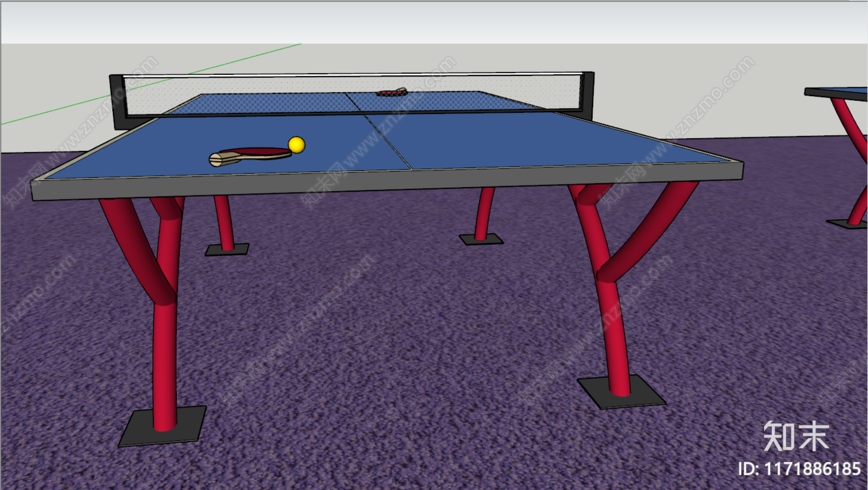Click the back-left leg's black base plate
Image resolution: width=868 pixels, height=490 pixels.
coord(227,249)
